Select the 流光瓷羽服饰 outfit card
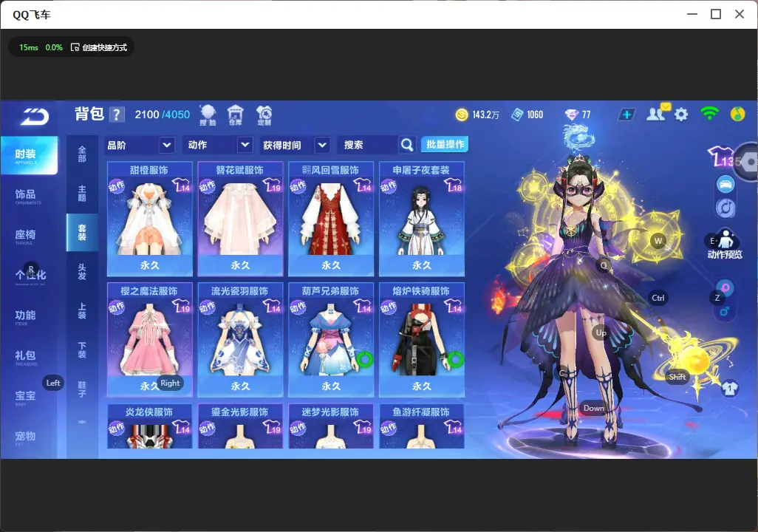This screenshot has width=758, height=532. (x=240, y=339)
